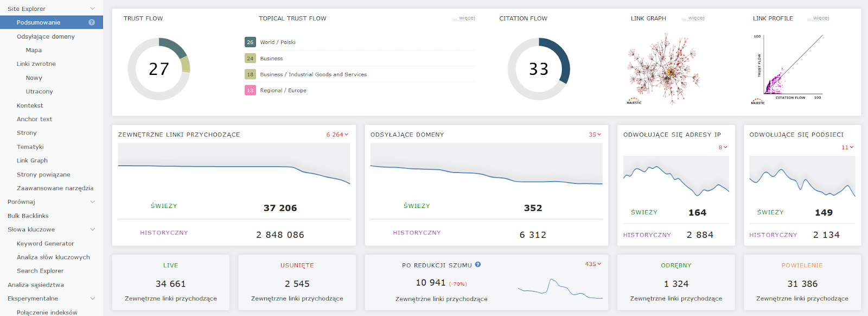Click the 352 fresh referring domains value

tap(533, 208)
